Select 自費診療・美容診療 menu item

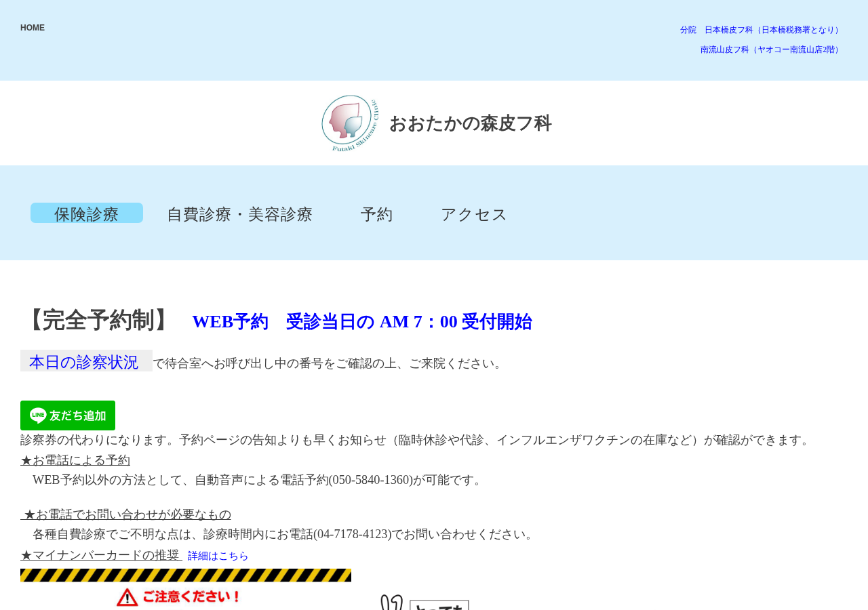click(x=239, y=214)
